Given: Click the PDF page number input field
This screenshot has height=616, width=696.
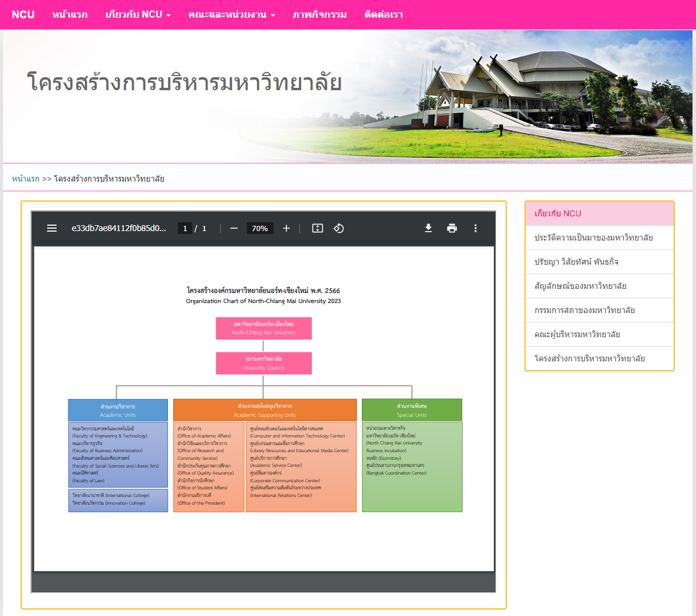Looking at the screenshot, I should click(185, 228).
